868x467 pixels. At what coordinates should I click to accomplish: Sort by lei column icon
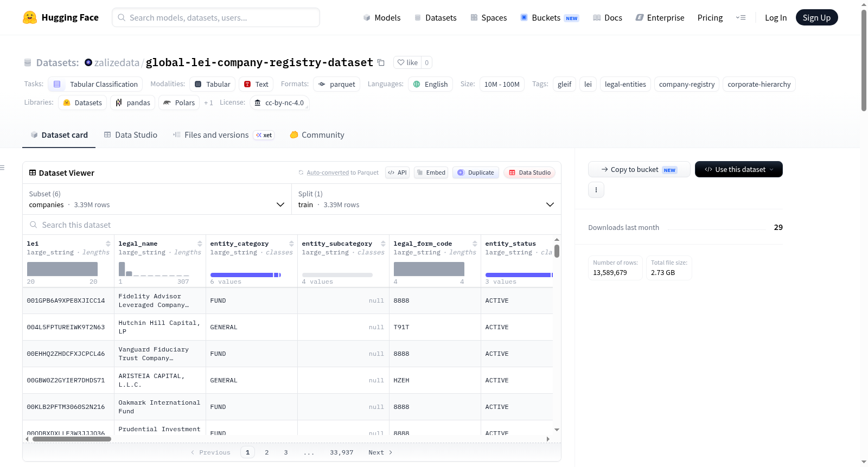coord(108,244)
